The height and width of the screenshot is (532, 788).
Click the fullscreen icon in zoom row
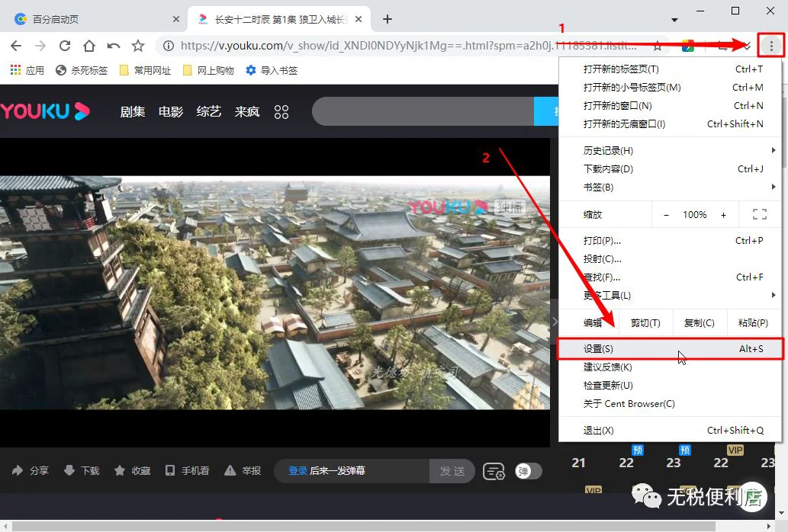(x=759, y=215)
